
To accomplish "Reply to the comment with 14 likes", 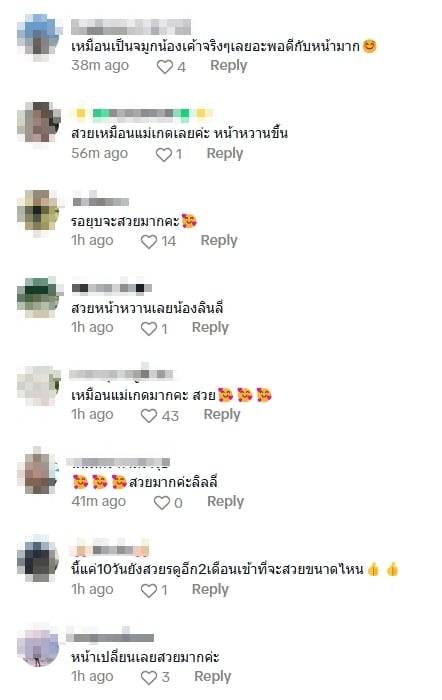I will coord(219,240).
